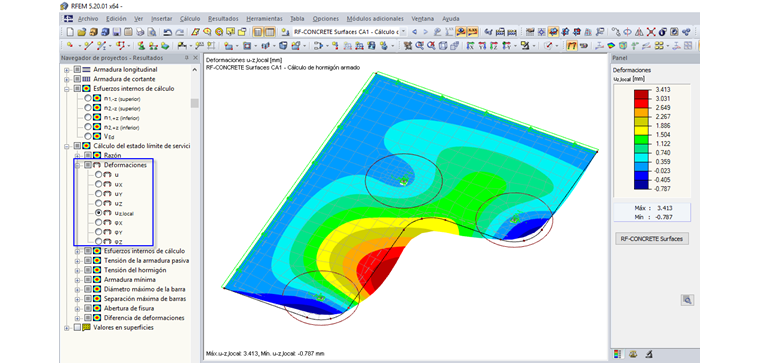Expand the Razón tree node

point(78,155)
